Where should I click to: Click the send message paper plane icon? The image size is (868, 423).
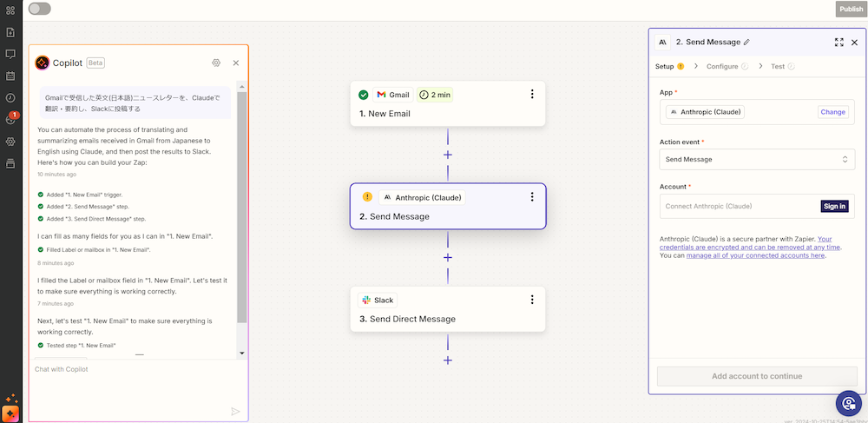pyautogui.click(x=235, y=411)
